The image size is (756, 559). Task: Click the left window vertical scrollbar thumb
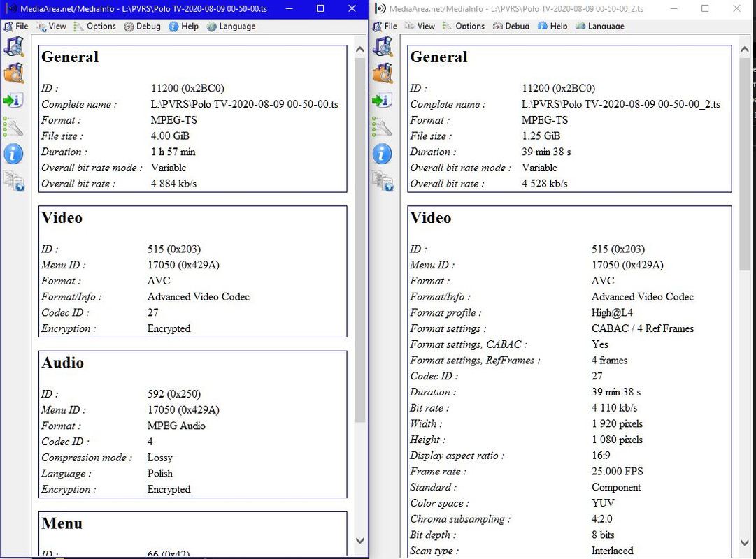[x=359, y=240]
